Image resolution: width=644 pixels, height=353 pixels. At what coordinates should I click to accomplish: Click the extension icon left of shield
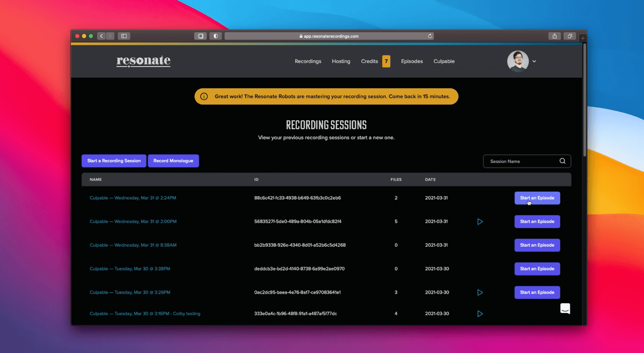coord(200,36)
